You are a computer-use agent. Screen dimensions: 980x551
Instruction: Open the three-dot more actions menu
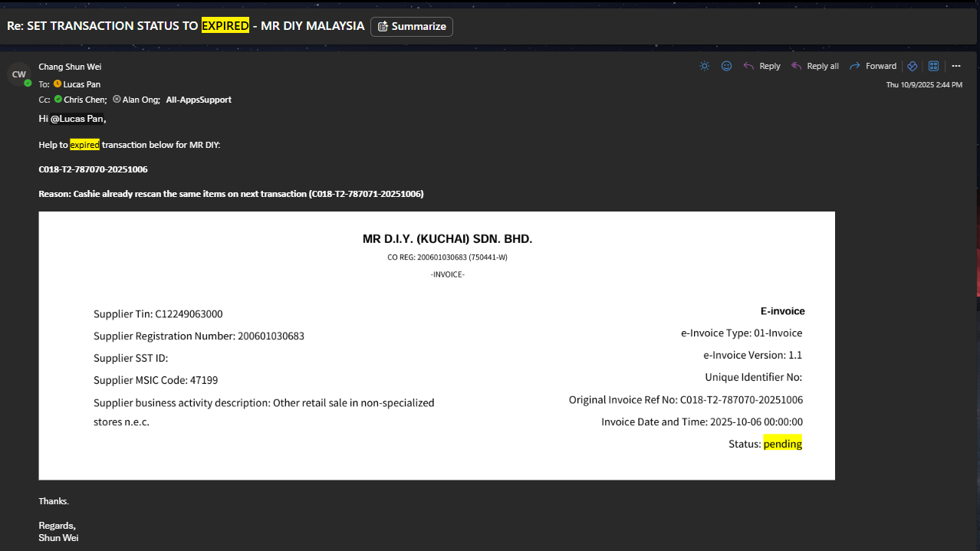(955, 66)
